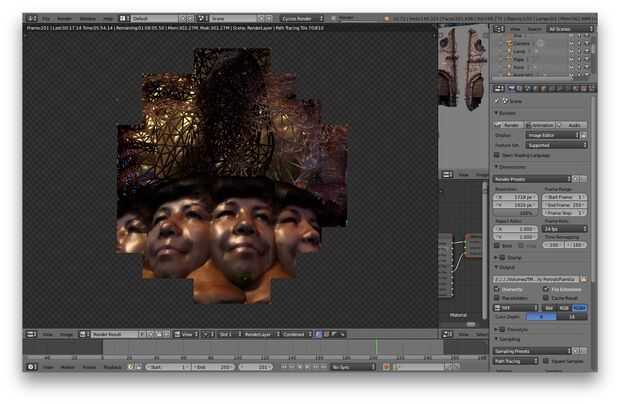Viewport: 620px width, 404px height.
Task: Click the green current-frame marker in timeline
Action: (376, 347)
